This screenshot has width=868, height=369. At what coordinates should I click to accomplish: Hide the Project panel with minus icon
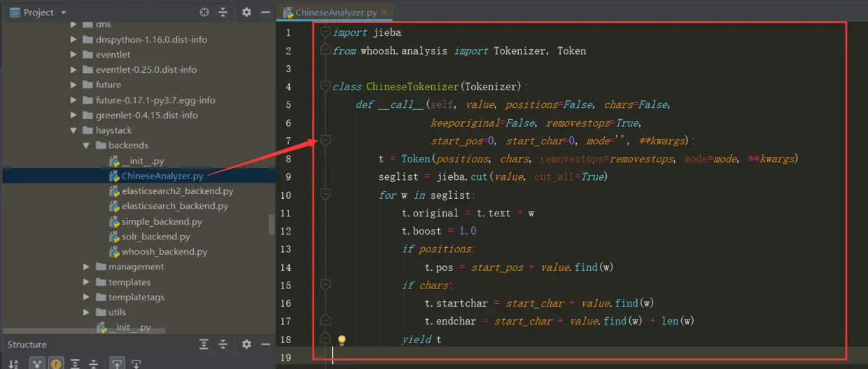[265, 13]
